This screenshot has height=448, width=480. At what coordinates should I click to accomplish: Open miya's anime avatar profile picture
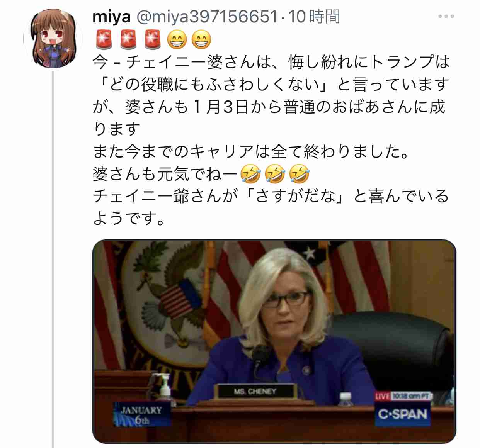click(x=53, y=39)
